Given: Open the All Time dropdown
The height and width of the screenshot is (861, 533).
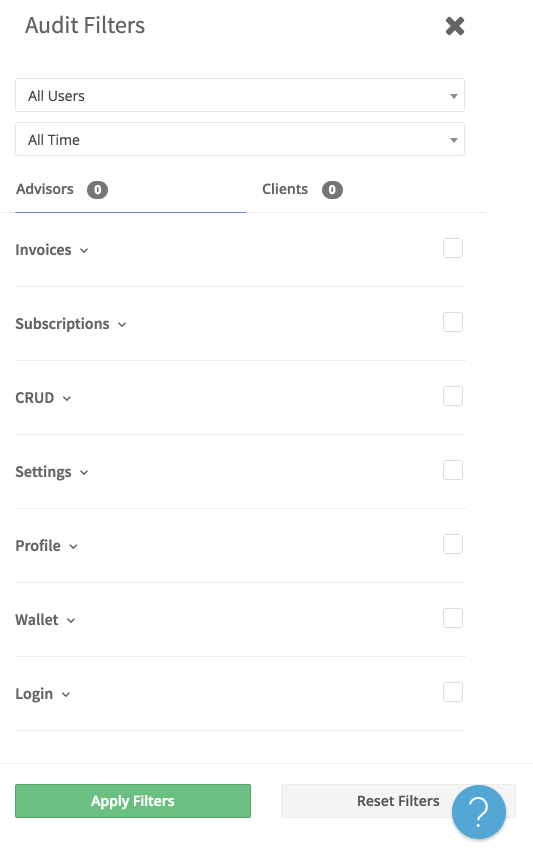Looking at the screenshot, I should (240, 139).
